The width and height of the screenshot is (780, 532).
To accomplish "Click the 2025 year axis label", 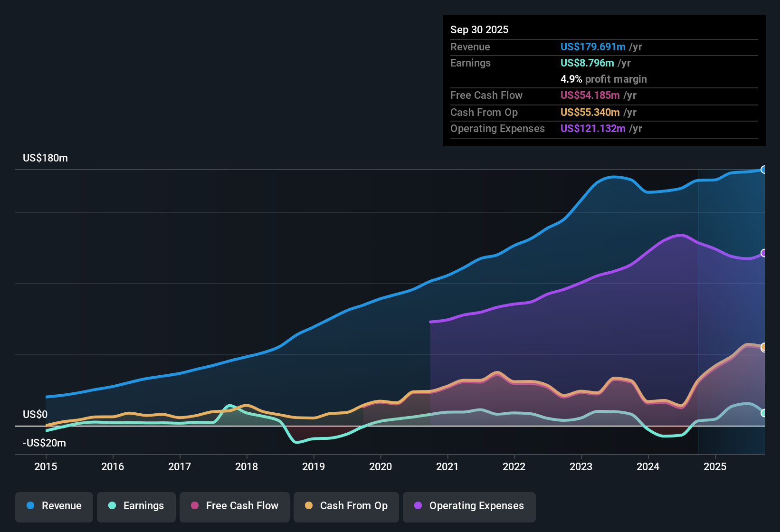I will tap(715, 467).
